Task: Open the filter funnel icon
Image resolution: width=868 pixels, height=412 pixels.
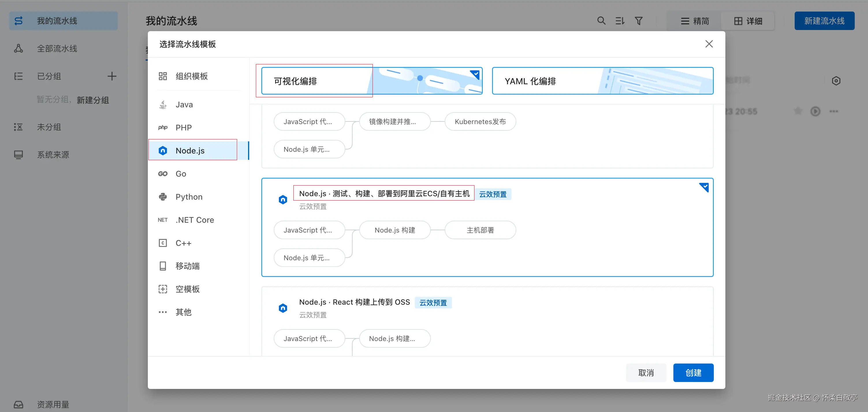Action: pyautogui.click(x=638, y=21)
